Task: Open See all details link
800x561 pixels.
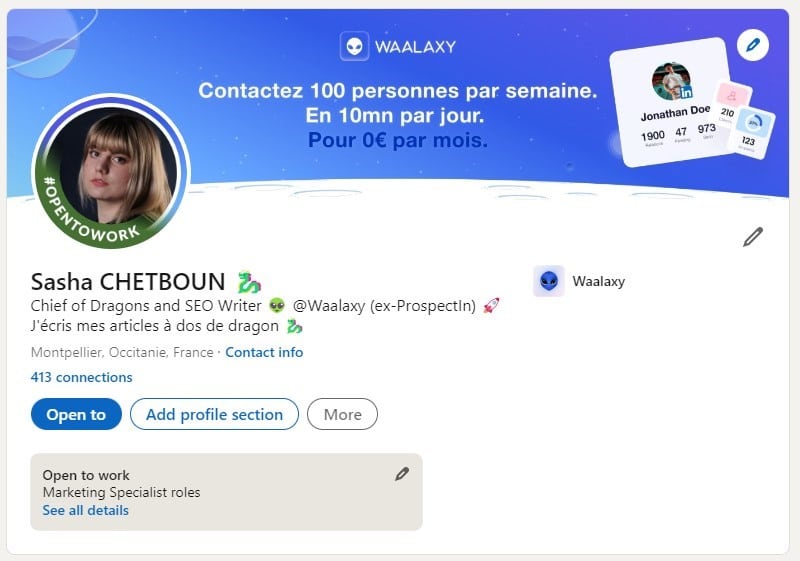Action: click(x=86, y=511)
